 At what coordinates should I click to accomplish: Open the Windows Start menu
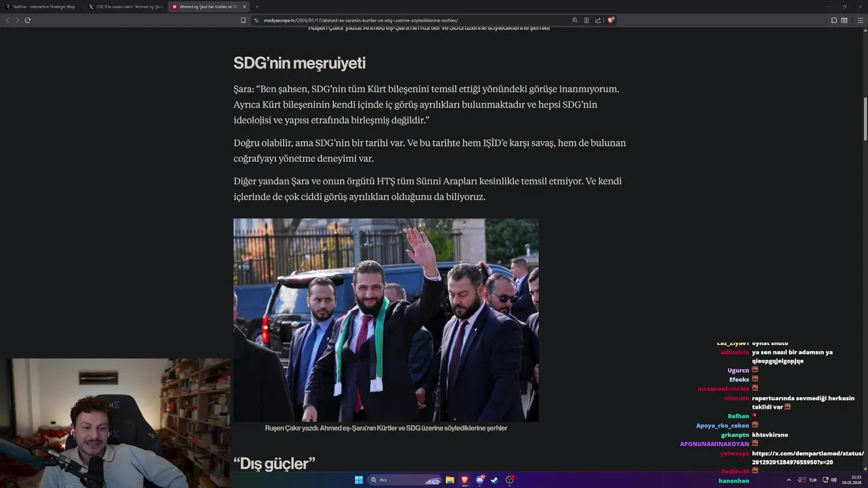coord(359,480)
